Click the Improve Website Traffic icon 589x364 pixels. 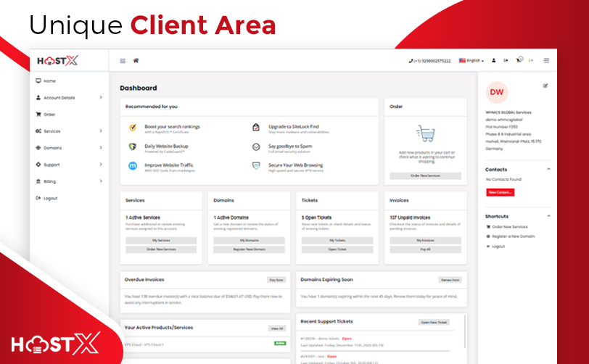(x=133, y=165)
